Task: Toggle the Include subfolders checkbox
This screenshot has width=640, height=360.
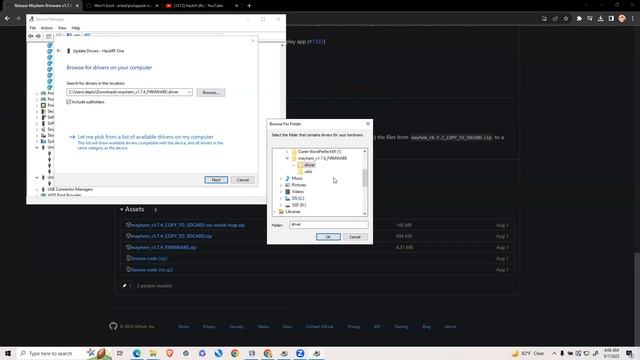Action: 69,102
